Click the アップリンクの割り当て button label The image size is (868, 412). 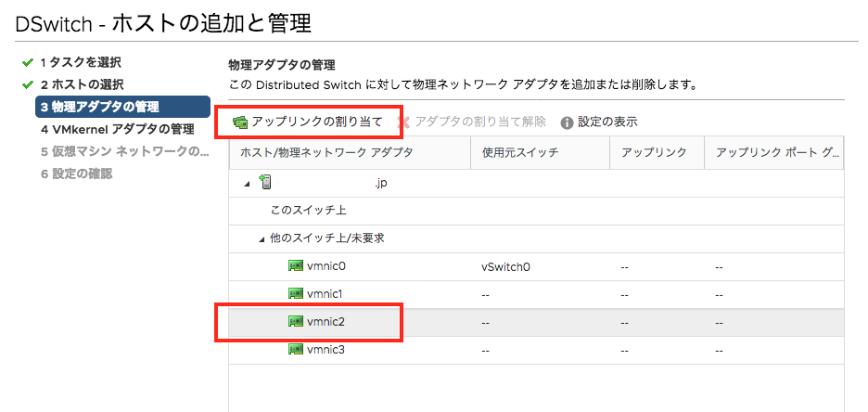tap(317, 122)
